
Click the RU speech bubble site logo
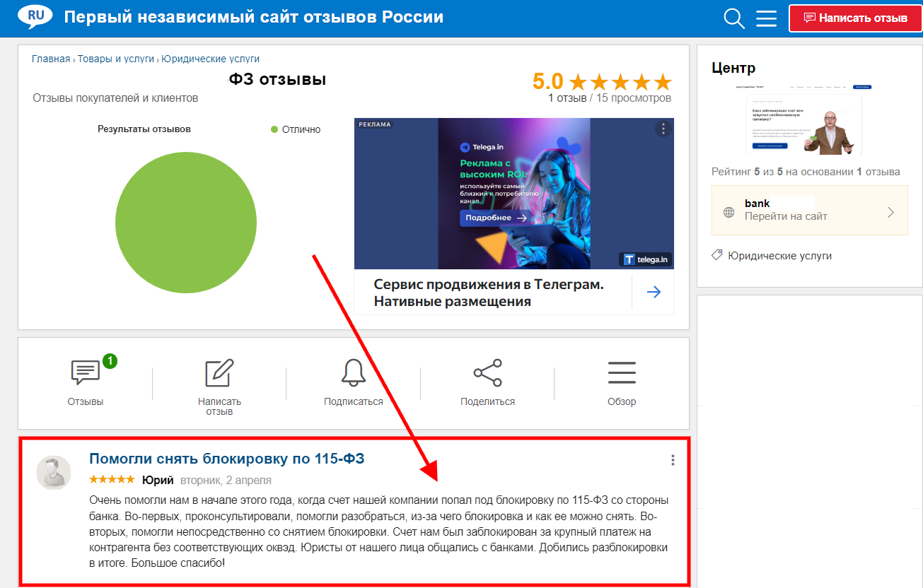(x=35, y=17)
